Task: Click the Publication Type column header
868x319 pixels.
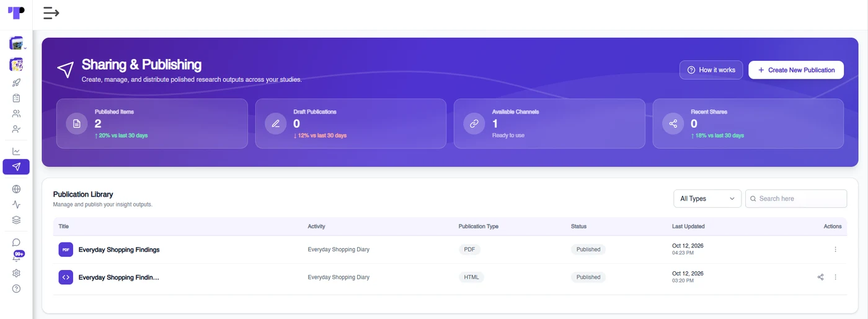Action: pyautogui.click(x=479, y=227)
